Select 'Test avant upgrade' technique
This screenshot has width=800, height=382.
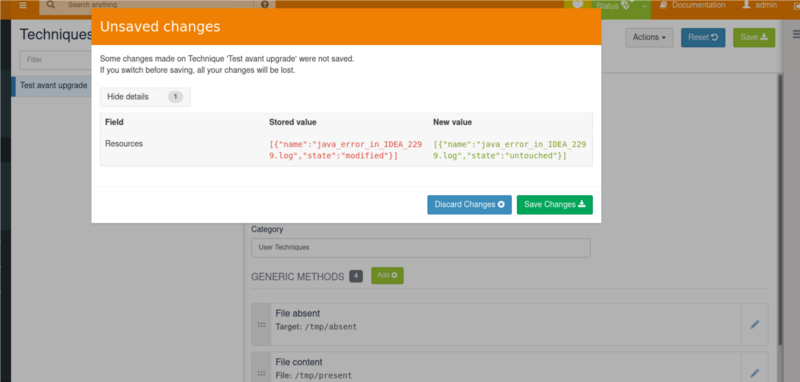click(51, 86)
